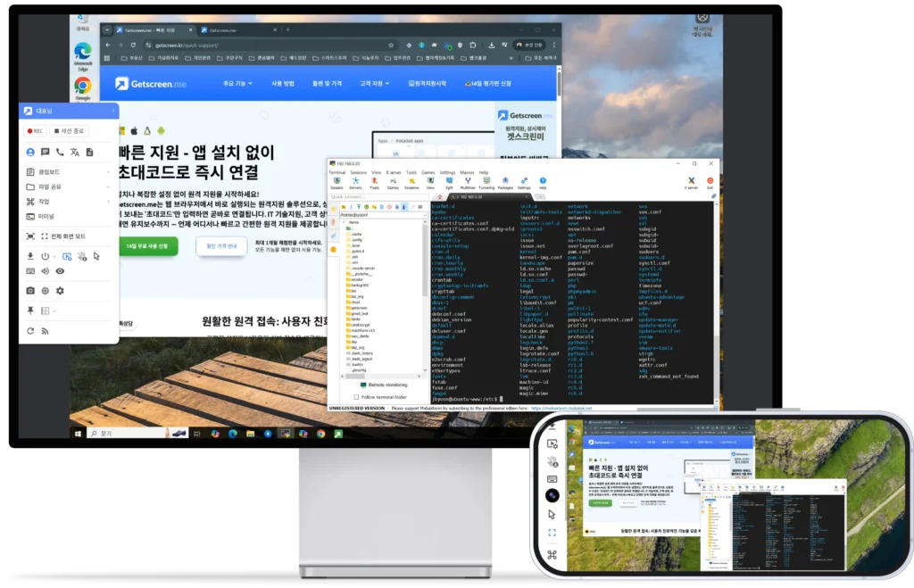This screenshot has width=914, height=588.
Task: Toggle the eye view-only icon
Action: point(60,270)
